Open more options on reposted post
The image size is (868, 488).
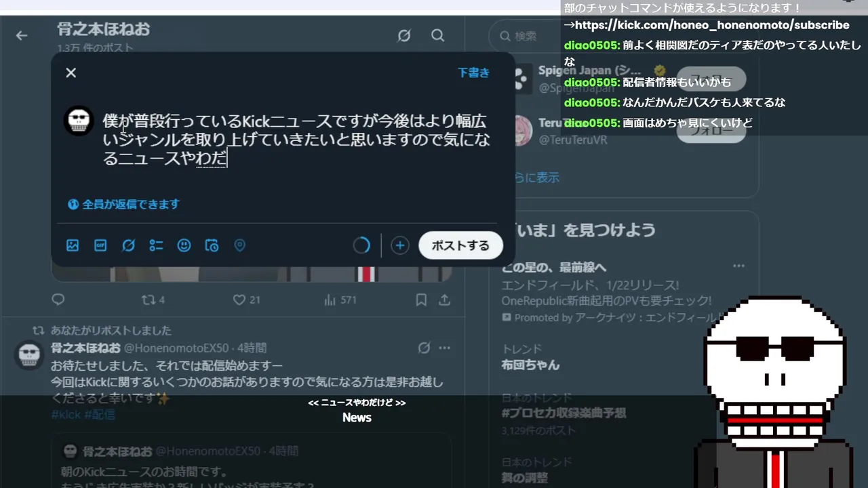click(x=445, y=348)
